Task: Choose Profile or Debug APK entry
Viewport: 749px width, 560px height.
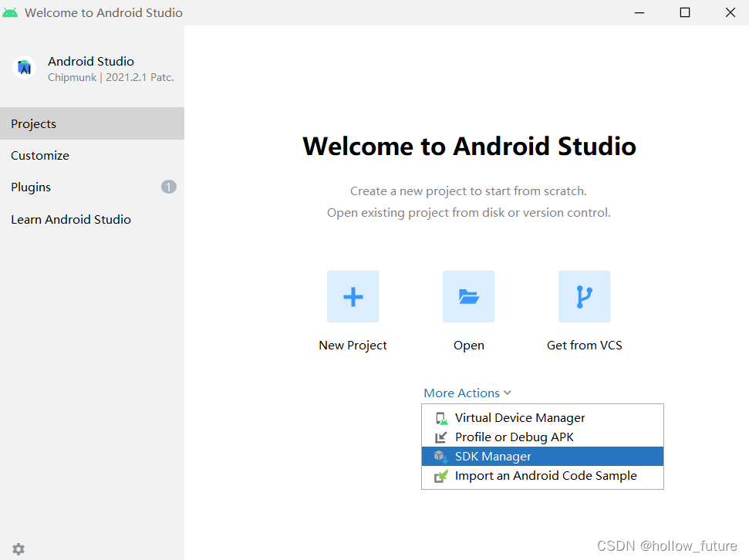Action: click(x=542, y=437)
